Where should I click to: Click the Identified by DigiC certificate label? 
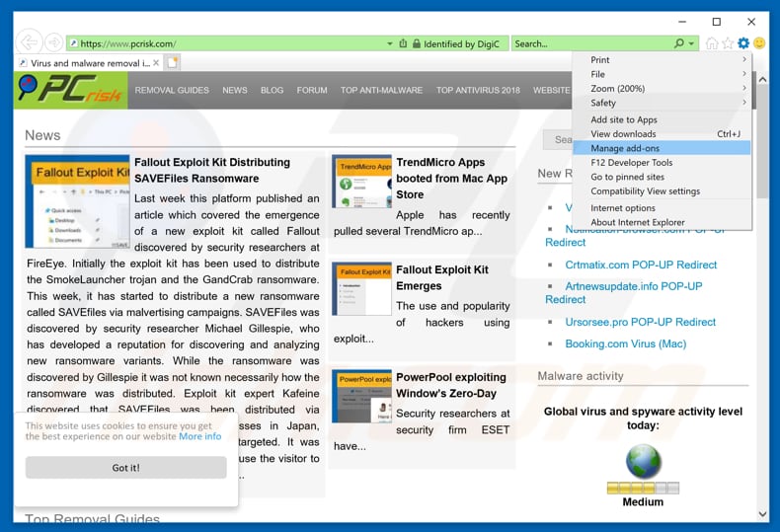click(x=461, y=43)
